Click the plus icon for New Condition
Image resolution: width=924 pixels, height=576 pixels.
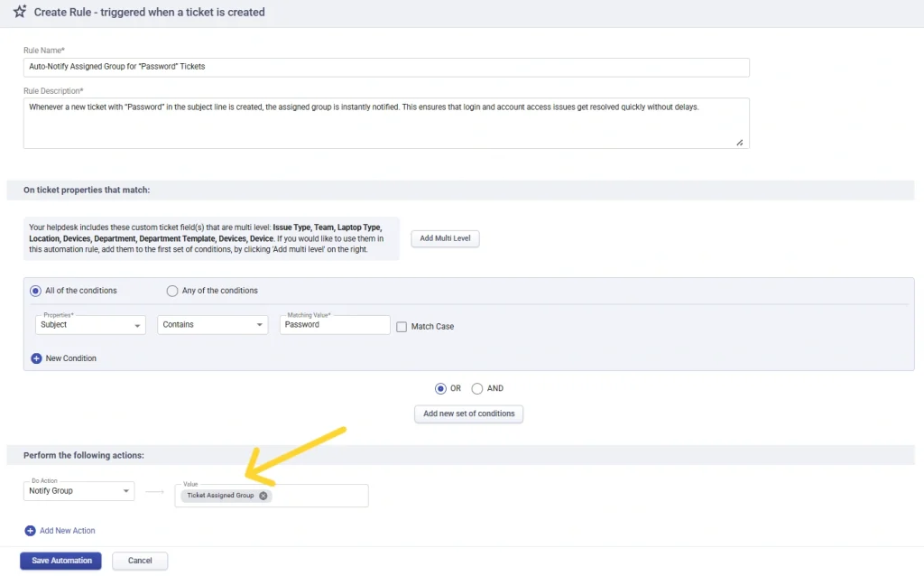tap(37, 358)
